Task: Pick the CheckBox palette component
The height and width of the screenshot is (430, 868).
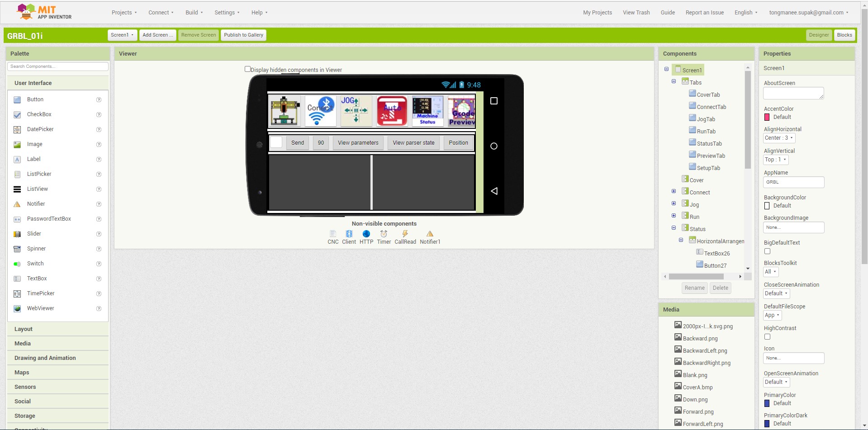Action: [39, 114]
